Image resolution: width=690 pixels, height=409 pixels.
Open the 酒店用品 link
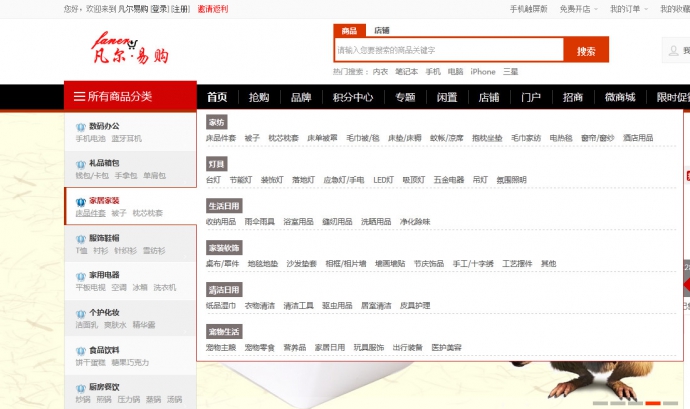[x=638, y=138]
